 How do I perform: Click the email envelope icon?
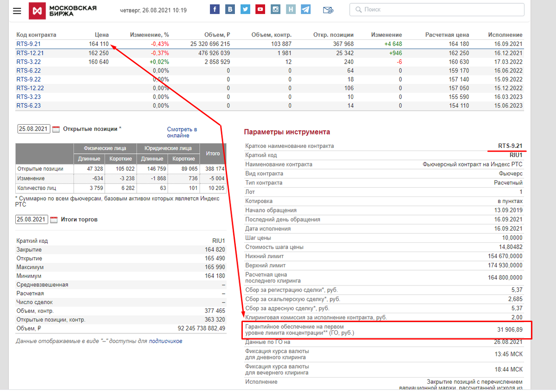[328, 10]
